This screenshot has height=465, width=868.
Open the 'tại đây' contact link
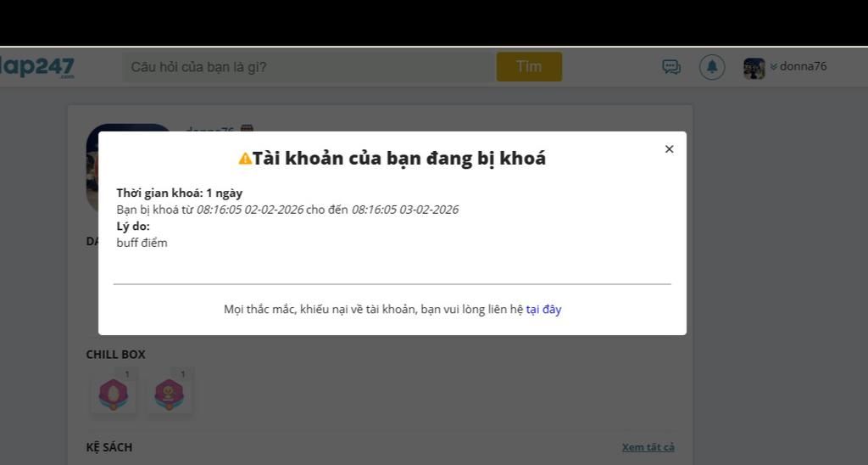pos(543,309)
